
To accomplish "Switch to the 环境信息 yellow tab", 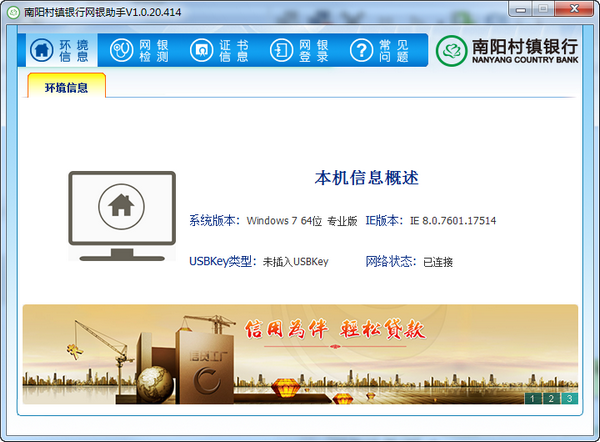I will (66, 87).
